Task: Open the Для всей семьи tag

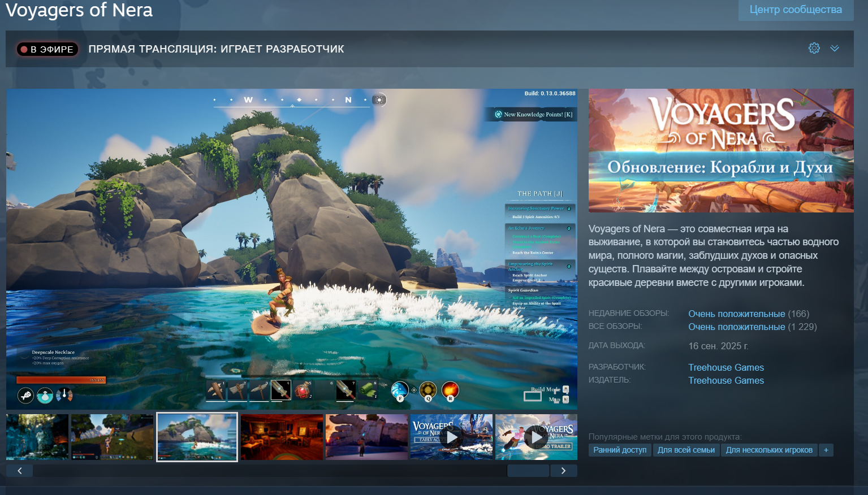Action: pos(686,450)
